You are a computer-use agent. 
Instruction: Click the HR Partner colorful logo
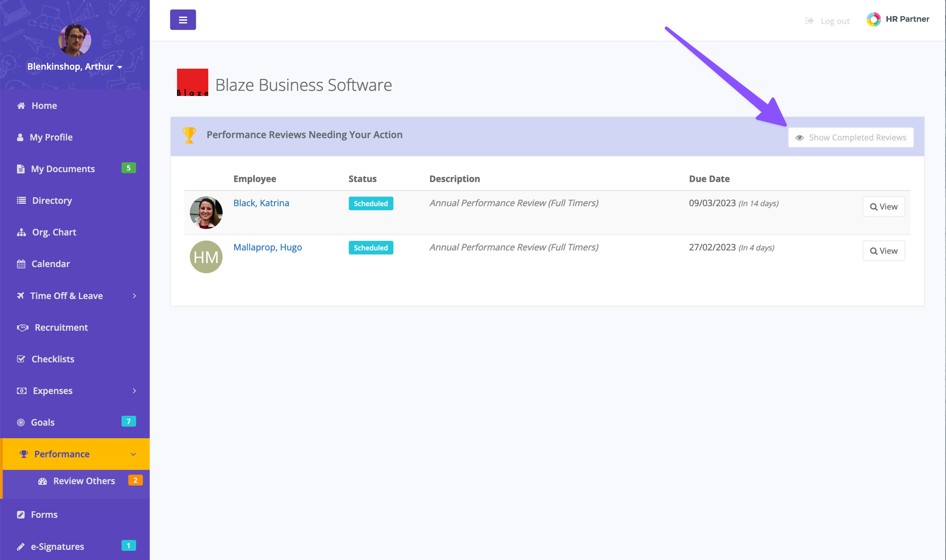click(874, 19)
